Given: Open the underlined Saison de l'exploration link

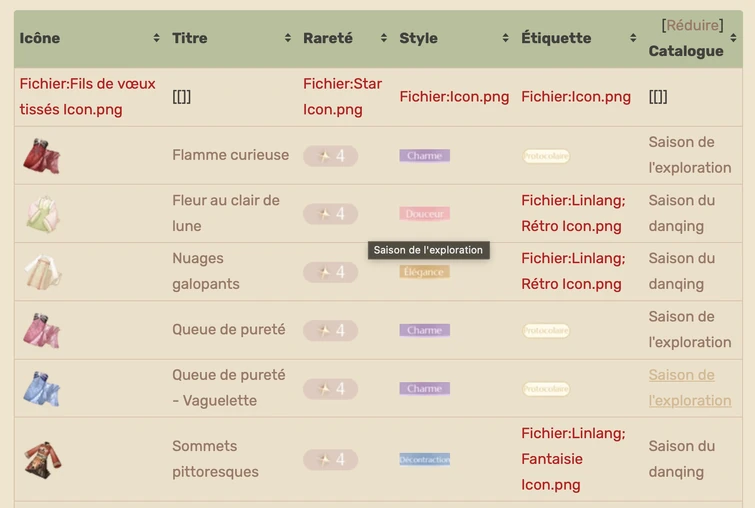Looking at the screenshot, I should 689,388.
